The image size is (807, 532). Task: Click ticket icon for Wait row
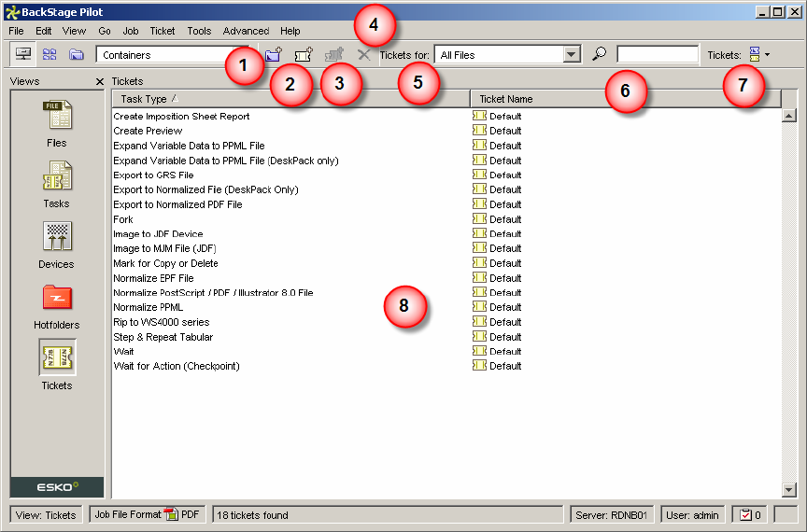[479, 351]
